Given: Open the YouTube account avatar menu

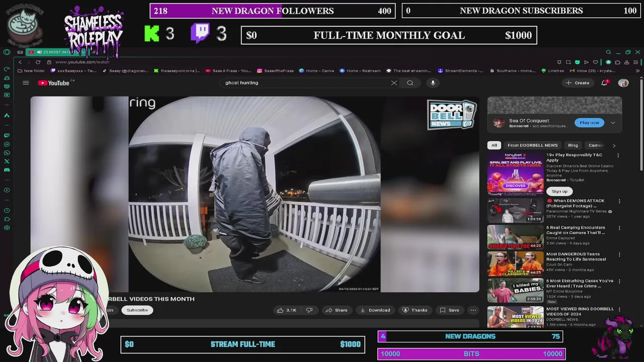Looking at the screenshot, I should 623,83.
